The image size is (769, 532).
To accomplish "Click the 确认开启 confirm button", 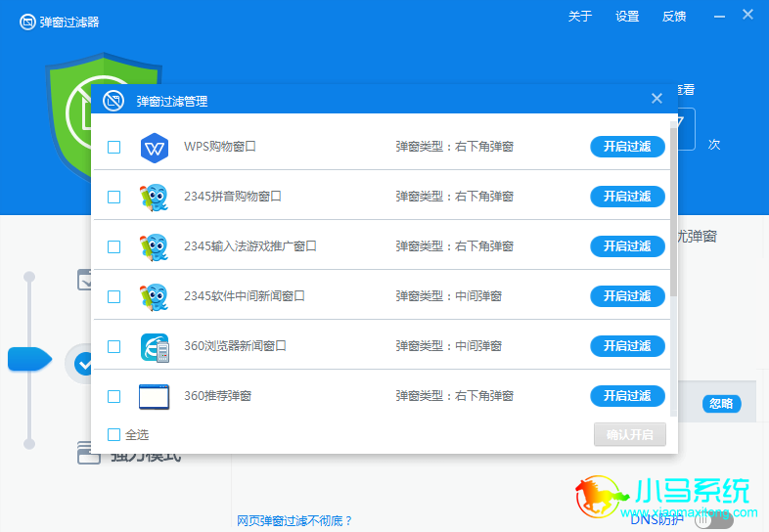I will pyautogui.click(x=630, y=434).
